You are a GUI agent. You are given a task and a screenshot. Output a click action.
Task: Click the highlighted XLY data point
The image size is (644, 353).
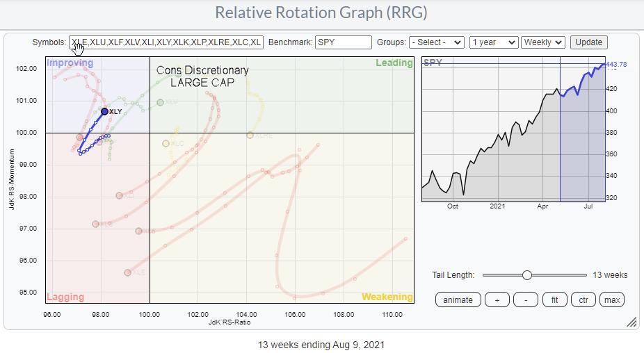104,111
